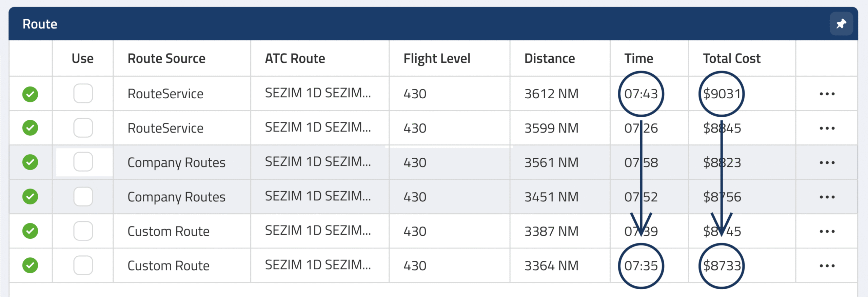The width and height of the screenshot is (868, 297).
Task: Enable Use checkbox for 3561 NM Company route
Action: [x=83, y=162]
